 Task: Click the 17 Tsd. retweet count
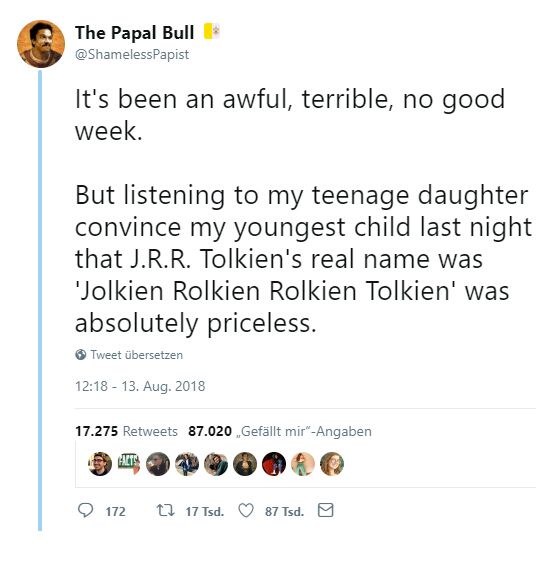coord(205,511)
